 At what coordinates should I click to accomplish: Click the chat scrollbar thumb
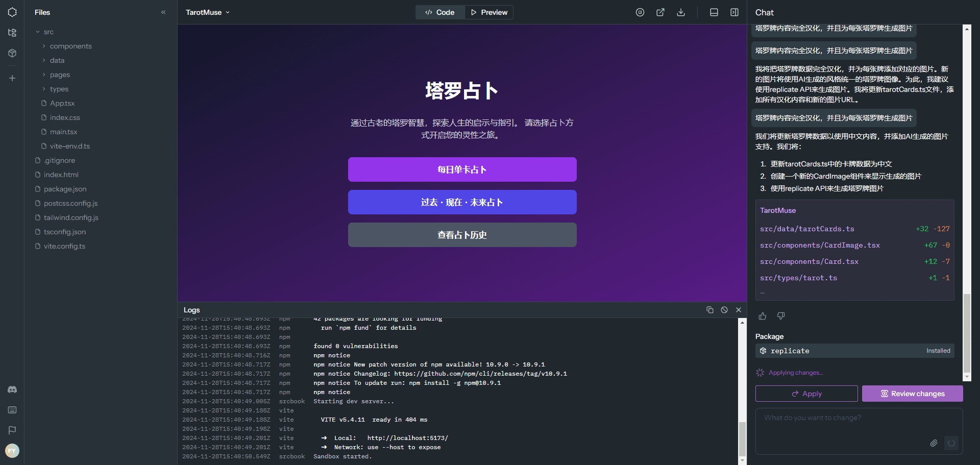[967, 333]
